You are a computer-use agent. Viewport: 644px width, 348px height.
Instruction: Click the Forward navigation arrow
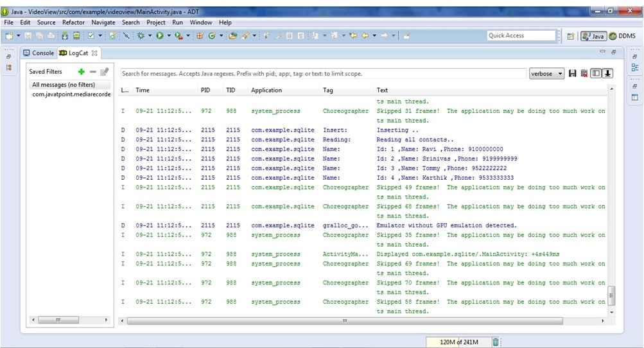click(385, 36)
